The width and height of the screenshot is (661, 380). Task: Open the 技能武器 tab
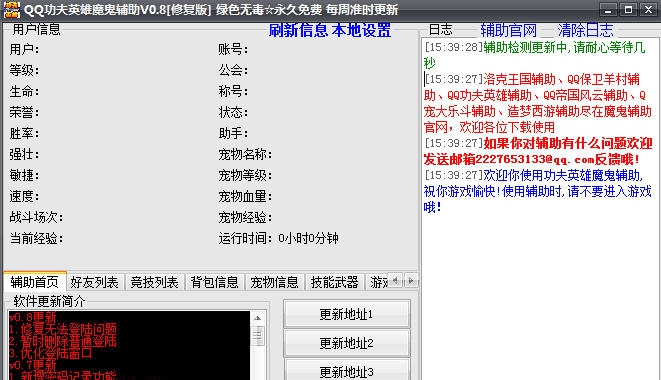click(334, 282)
